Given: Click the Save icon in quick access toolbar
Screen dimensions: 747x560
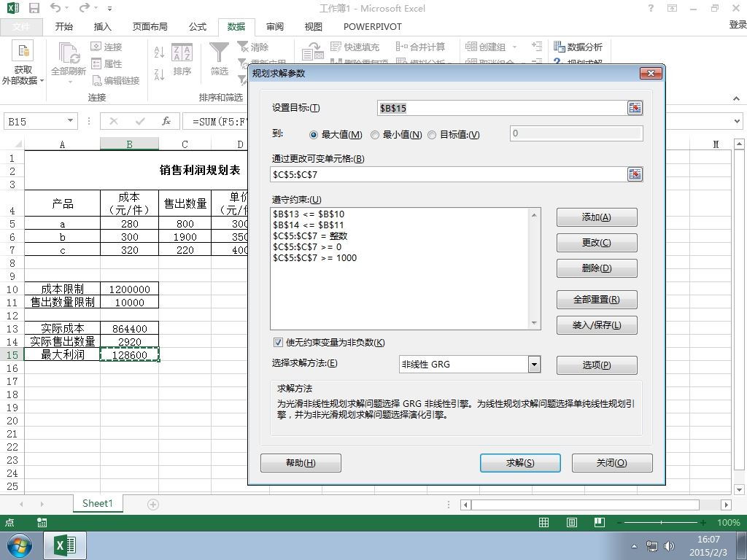Looking at the screenshot, I should (x=34, y=8).
